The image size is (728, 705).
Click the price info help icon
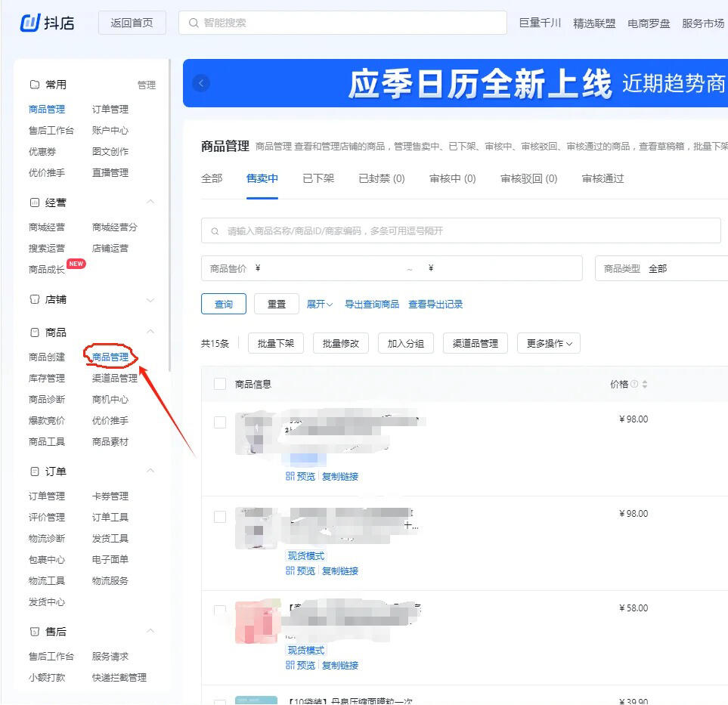[634, 384]
